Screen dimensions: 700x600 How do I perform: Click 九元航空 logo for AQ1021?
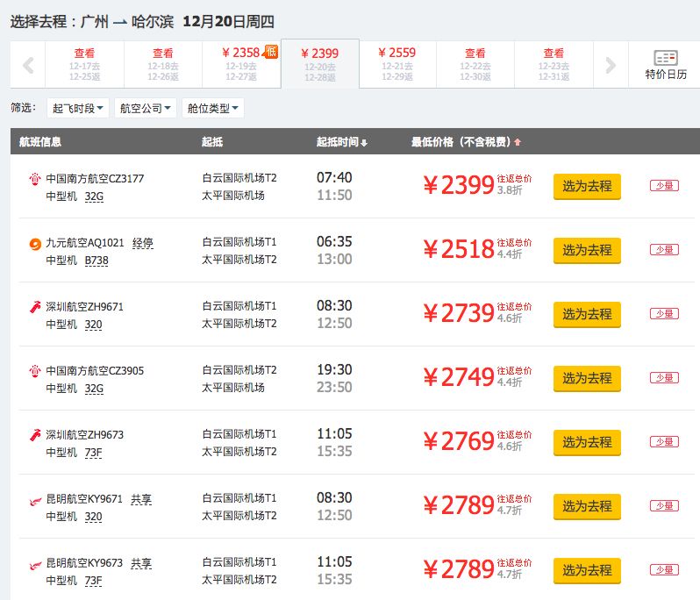(35, 243)
